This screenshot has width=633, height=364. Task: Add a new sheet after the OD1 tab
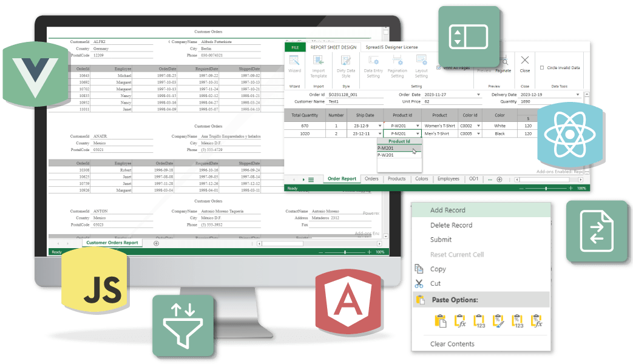tap(499, 180)
